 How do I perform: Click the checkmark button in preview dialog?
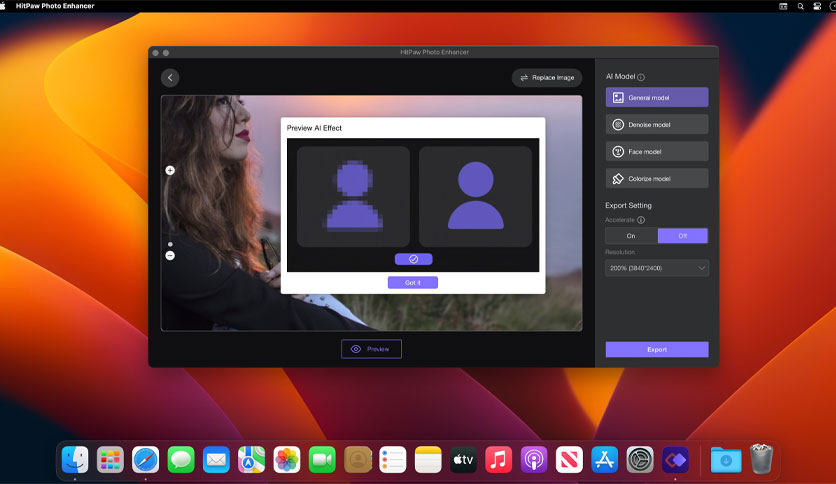click(x=413, y=259)
